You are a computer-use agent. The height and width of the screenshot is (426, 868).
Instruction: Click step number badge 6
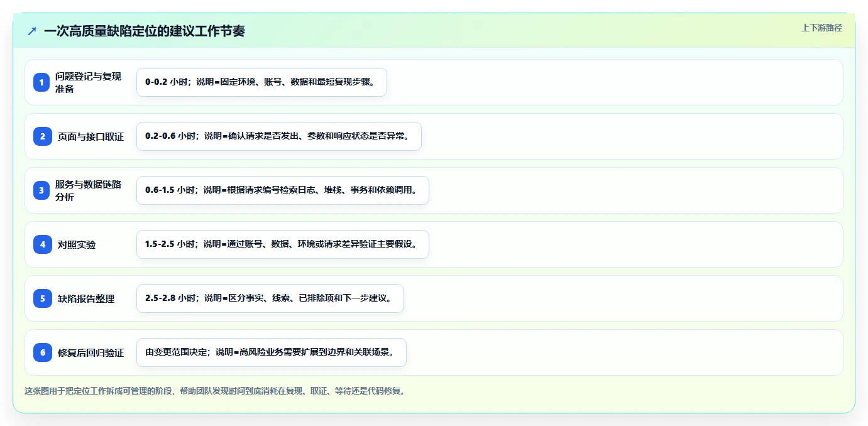pyautogui.click(x=43, y=352)
